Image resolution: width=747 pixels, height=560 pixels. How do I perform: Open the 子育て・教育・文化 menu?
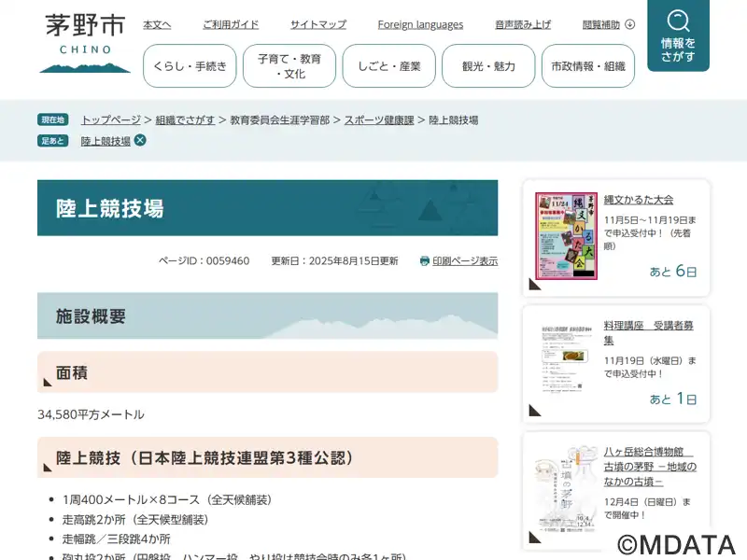[289, 66]
